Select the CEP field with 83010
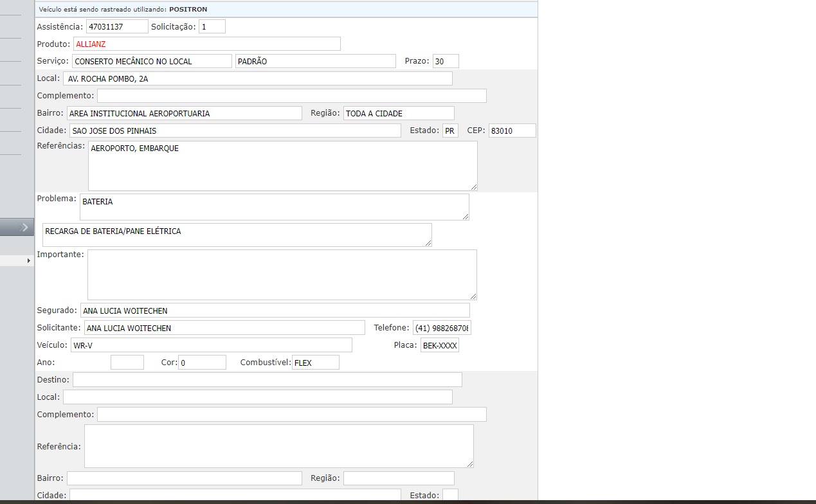Image resolution: width=816 pixels, height=504 pixels. (x=512, y=130)
